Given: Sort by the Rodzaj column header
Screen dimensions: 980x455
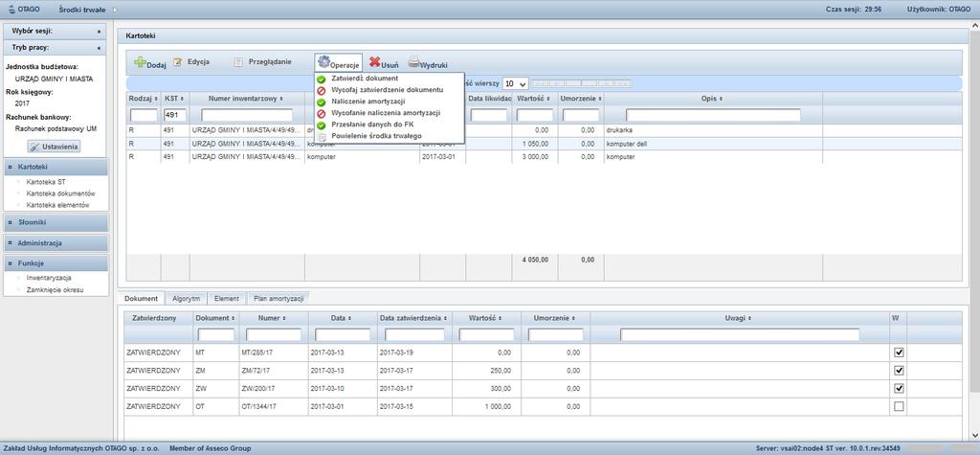Looking at the screenshot, I should (144, 99).
